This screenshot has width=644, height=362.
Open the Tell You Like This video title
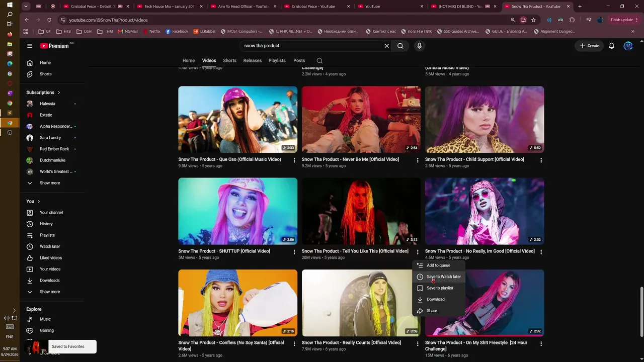click(355, 251)
